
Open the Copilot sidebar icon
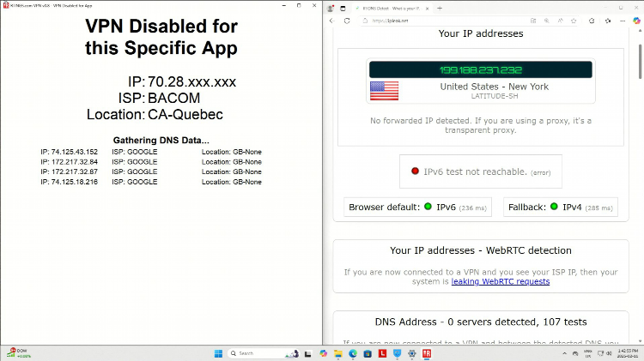(x=636, y=21)
